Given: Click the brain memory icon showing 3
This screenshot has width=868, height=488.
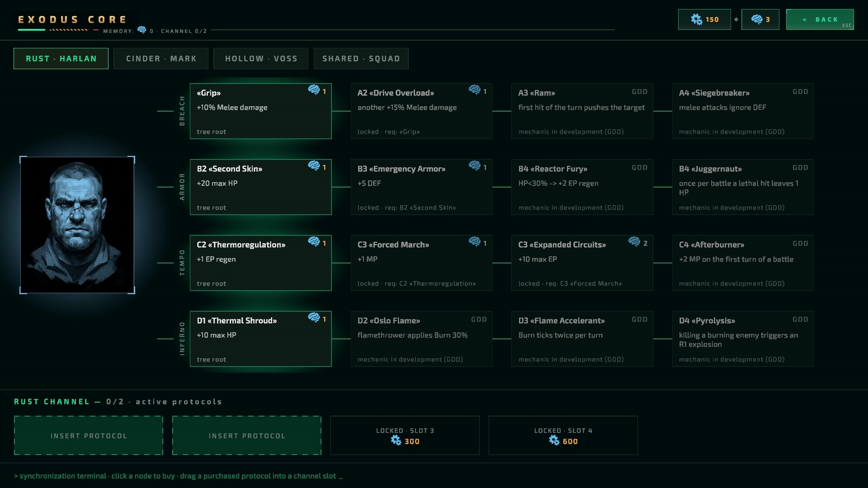Looking at the screenshot, I should 757,19.
